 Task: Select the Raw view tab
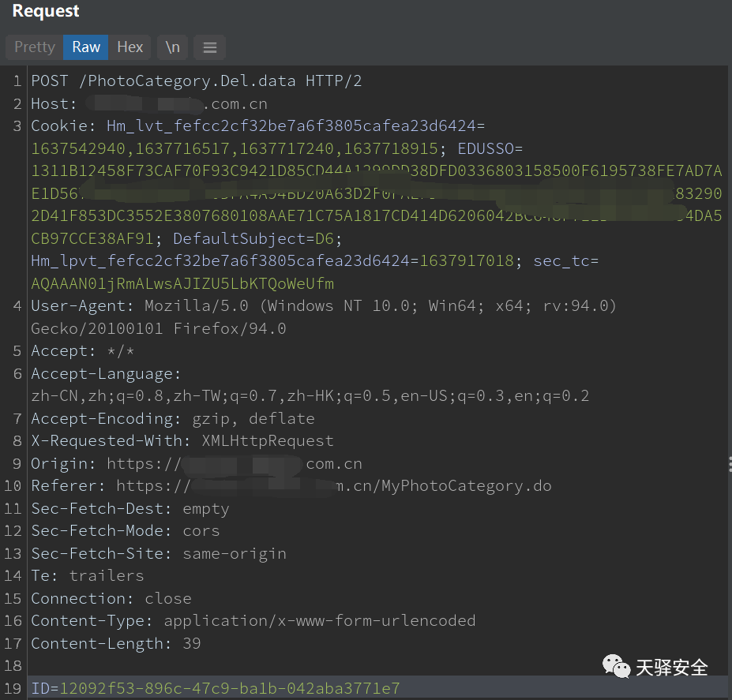click(x=86, y=47)
